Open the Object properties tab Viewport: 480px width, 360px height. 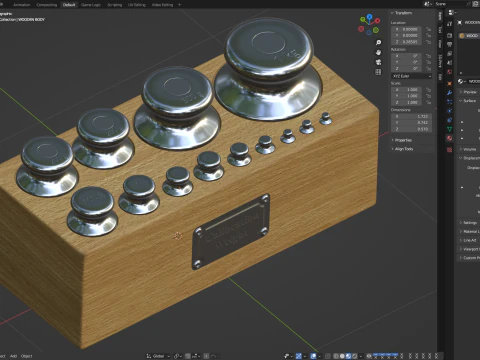click(x=450, y=83)
